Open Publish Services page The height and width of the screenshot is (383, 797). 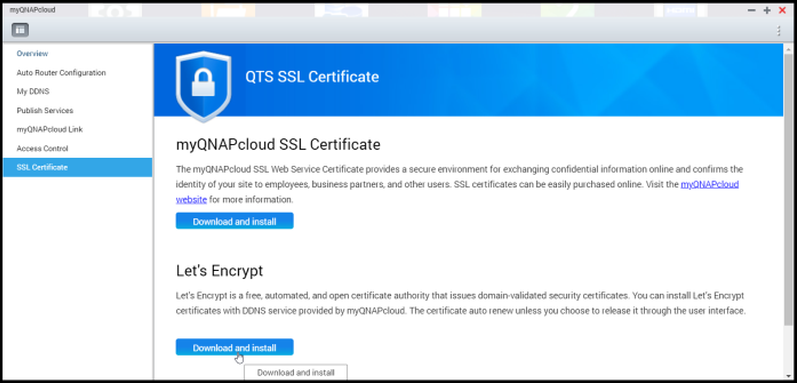45,110
